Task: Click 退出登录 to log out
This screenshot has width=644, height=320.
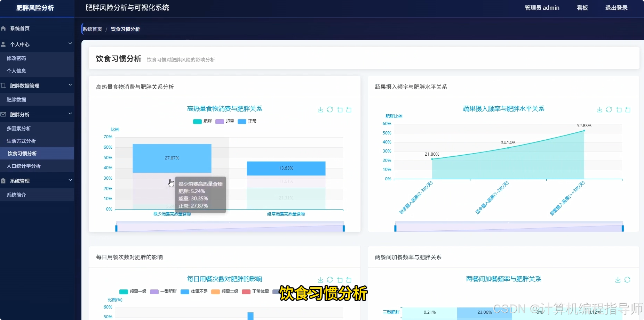Action: click(615, 7)
